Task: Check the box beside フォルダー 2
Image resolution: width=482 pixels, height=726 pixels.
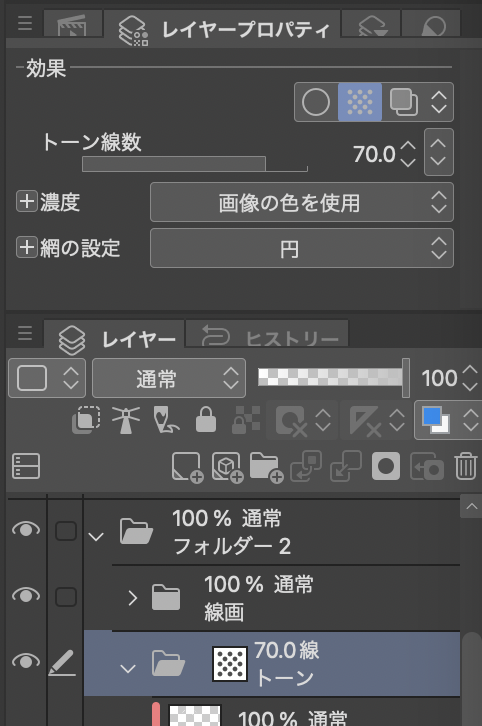Action: coord(66,531)
